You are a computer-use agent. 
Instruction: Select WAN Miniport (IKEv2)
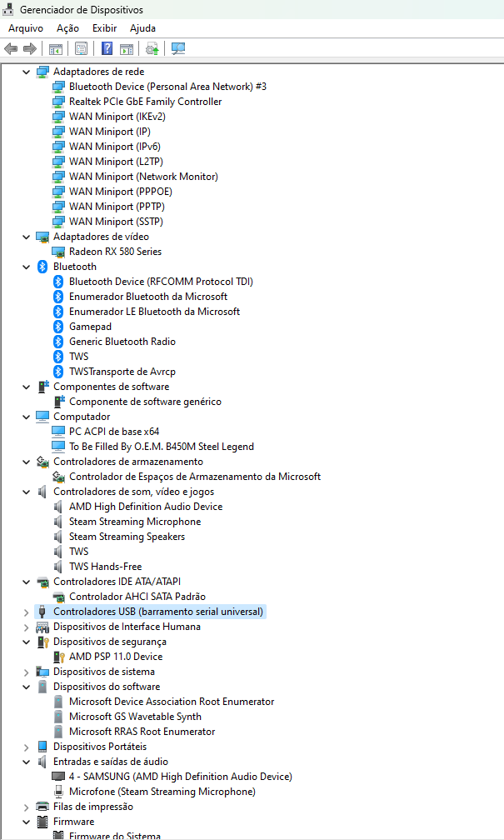pos(117,117)
